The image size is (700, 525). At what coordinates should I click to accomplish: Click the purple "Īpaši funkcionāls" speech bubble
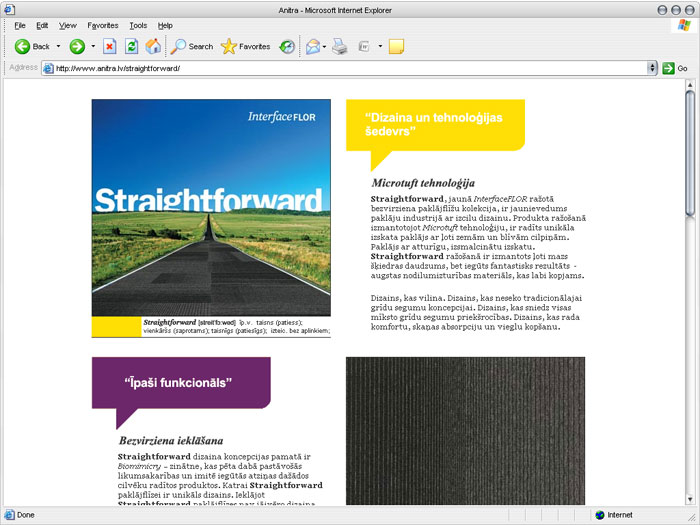[181, 383]
